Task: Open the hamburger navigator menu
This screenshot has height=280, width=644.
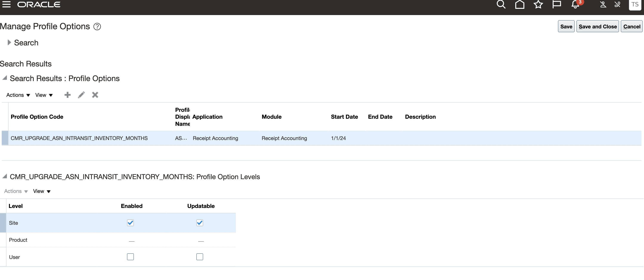Action: click(6, 4)
